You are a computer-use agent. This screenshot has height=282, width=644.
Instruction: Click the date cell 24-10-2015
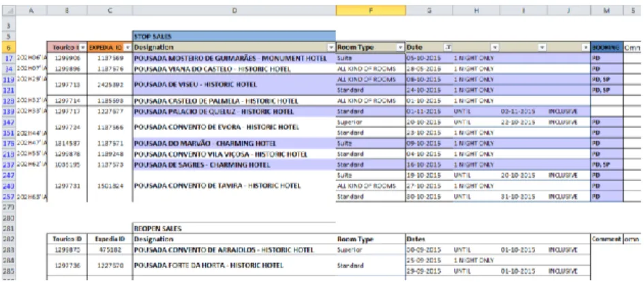(x=429, y=90)
